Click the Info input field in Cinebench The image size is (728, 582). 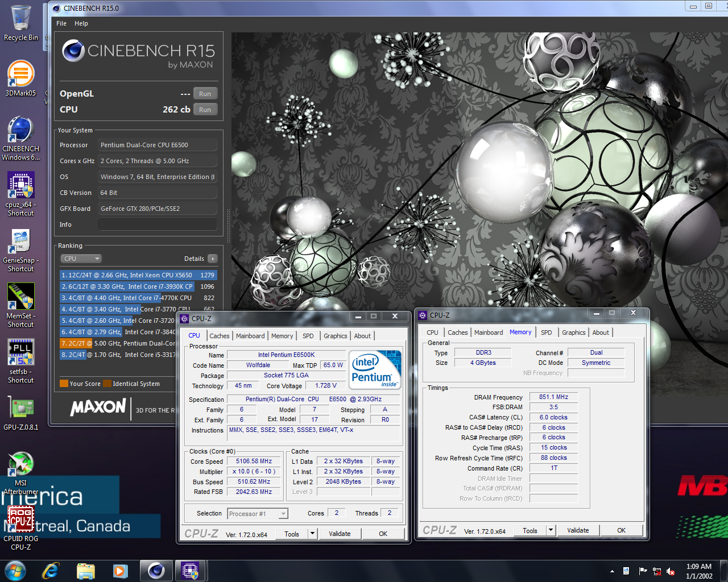158,225
